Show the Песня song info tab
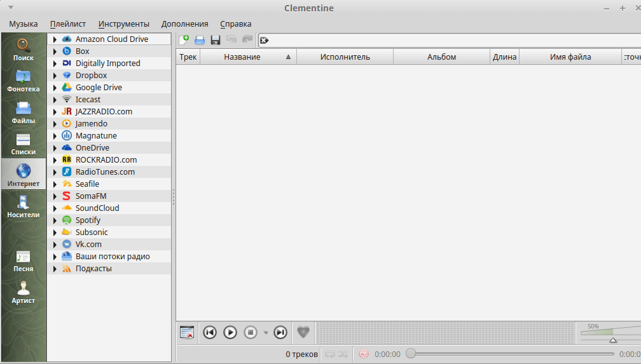The height and width of the screenshot is (364, 641). pyautogui.click(x=24, y=262)
